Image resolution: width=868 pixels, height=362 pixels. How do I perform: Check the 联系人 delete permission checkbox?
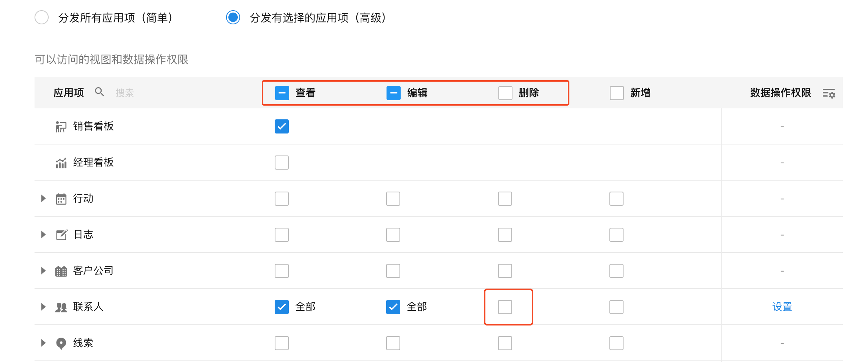pos(505,307)
